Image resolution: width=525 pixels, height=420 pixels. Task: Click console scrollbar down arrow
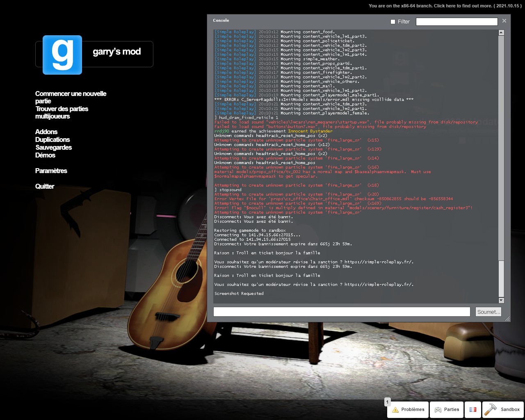501,300
